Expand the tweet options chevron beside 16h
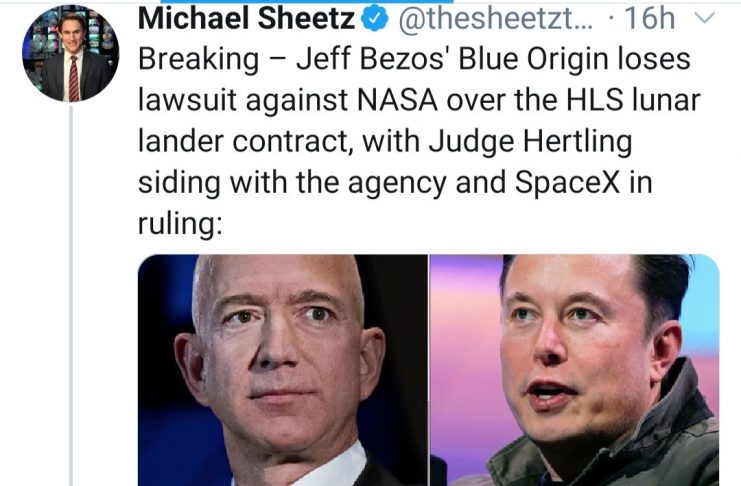Image resolution: width=741 pixels, height=486 pixels. (x=705, y=18)
